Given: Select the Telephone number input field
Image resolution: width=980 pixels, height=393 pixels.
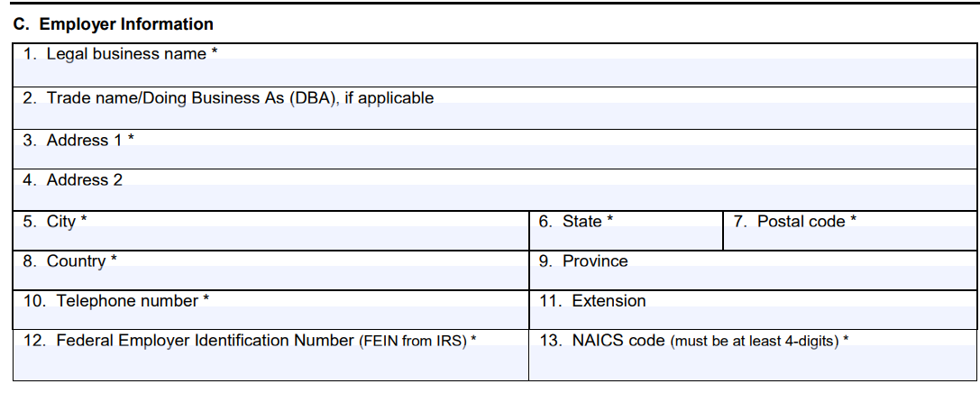Looking at the screenshot, I should pos(270,318).
